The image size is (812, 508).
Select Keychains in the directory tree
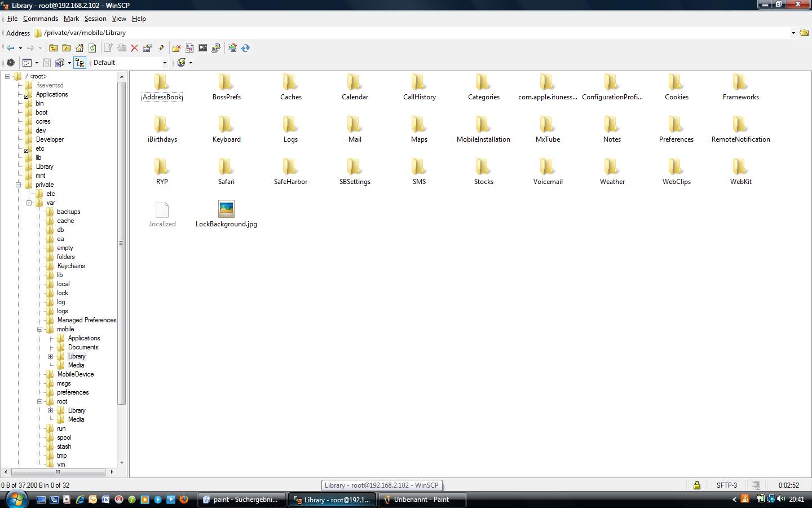tap(70, 266)
